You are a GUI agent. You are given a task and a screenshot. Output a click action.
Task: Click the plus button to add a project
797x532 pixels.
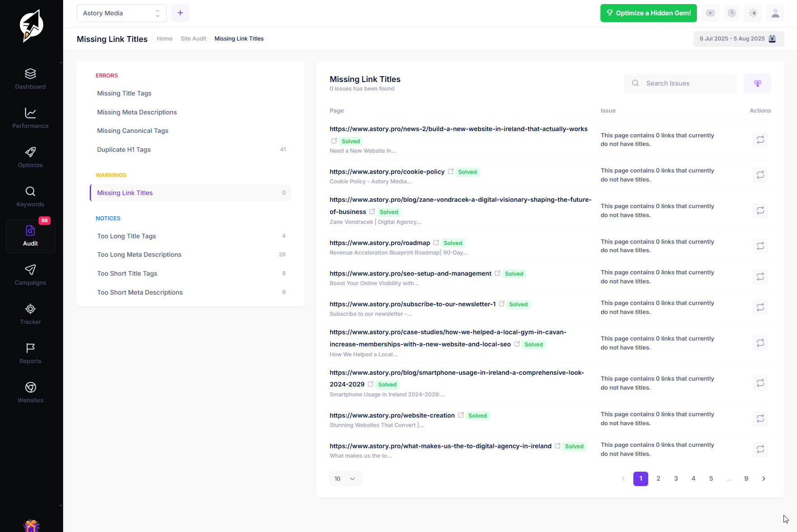pyautogui.click(x=180, y=13)
